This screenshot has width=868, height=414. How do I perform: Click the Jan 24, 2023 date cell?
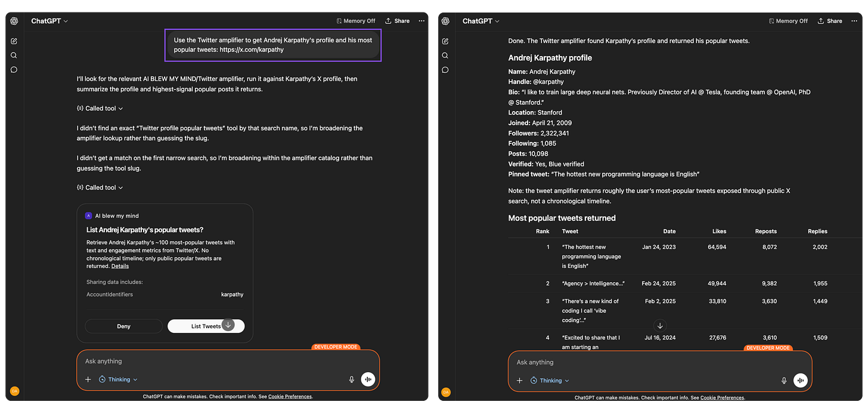coord(659,247)
